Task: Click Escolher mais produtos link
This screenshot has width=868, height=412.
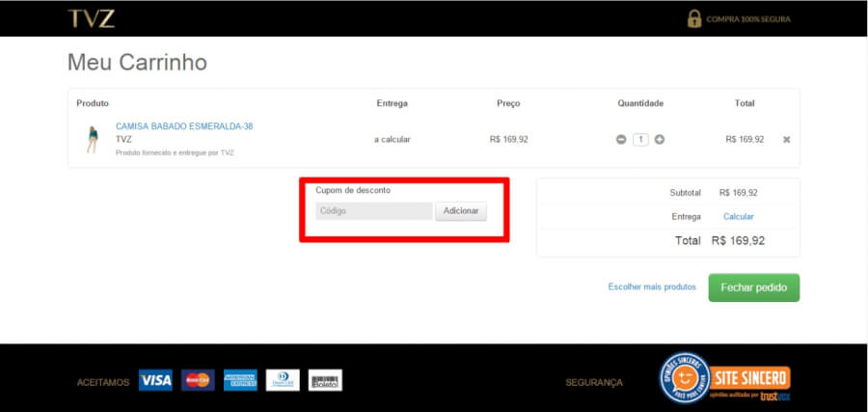Action: (652, 288)
